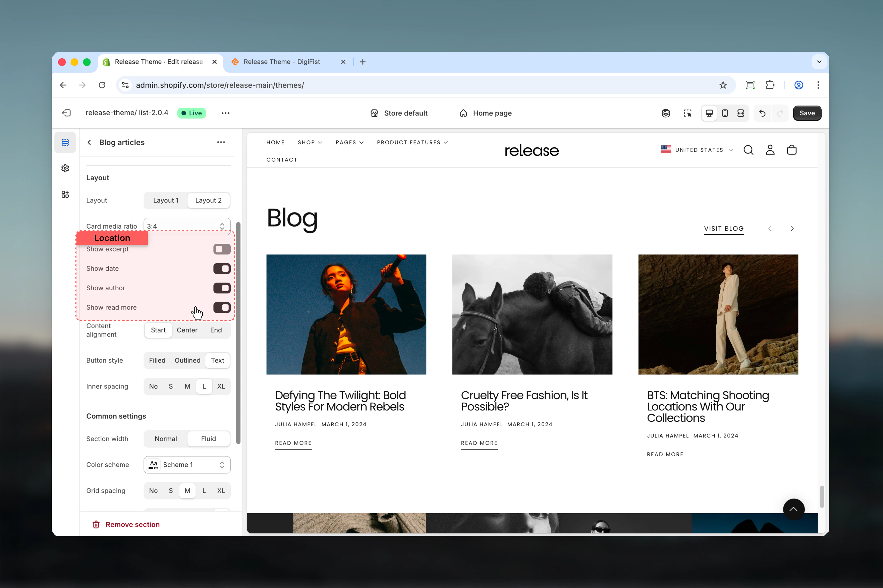Toggle the Show excerpt switch

[222, 249]
